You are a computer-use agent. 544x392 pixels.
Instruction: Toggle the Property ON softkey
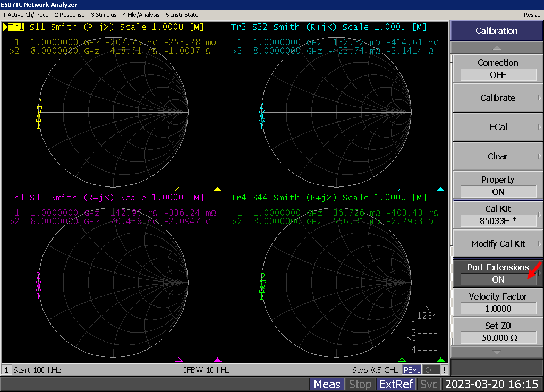[x=497, y=185]
